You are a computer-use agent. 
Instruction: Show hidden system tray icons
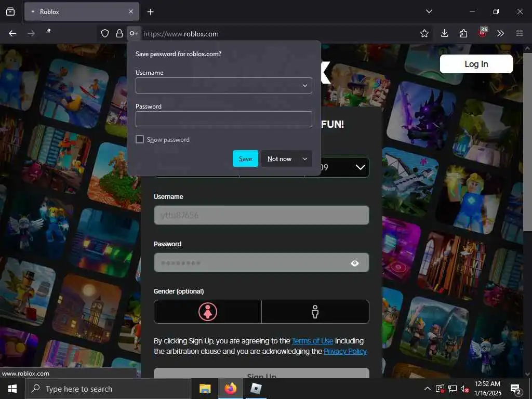428,389
